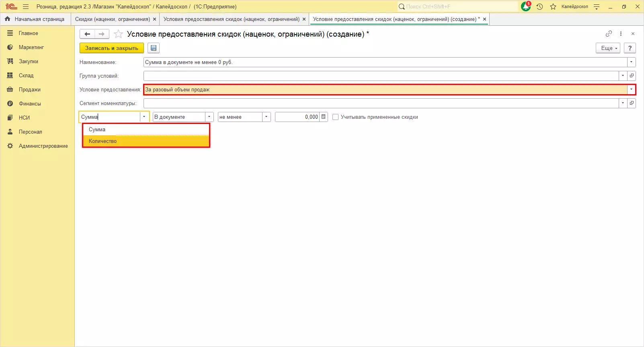This screenshot has height=347, width=644.
Task: Open selection form for Группа условий
Action: 632,76
